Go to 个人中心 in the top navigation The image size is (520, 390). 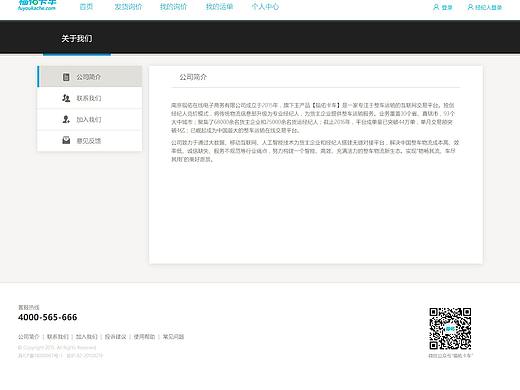point(265,7)
